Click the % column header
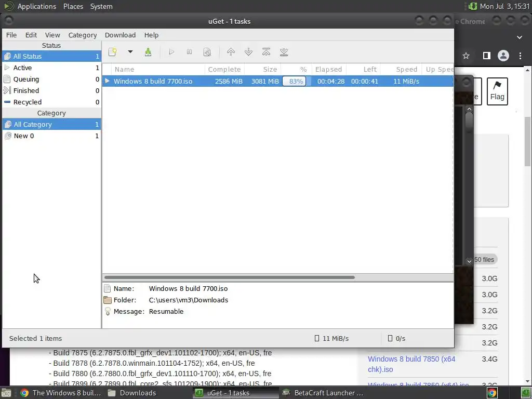Image resolution: width=532 pixels, height=399 pixels. (x=296, y=69)
